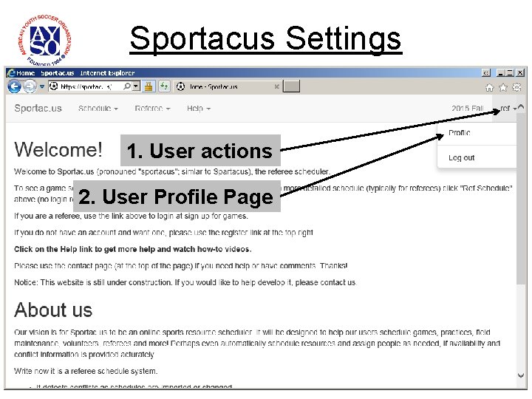Open the Schedule dropdown menu
The image size is (532, 399).
click(x=98, y=109)
